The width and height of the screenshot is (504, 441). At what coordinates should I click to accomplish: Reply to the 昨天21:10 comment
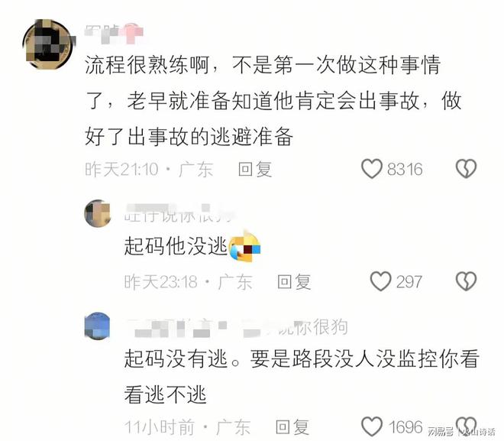[x=255, y=169]
